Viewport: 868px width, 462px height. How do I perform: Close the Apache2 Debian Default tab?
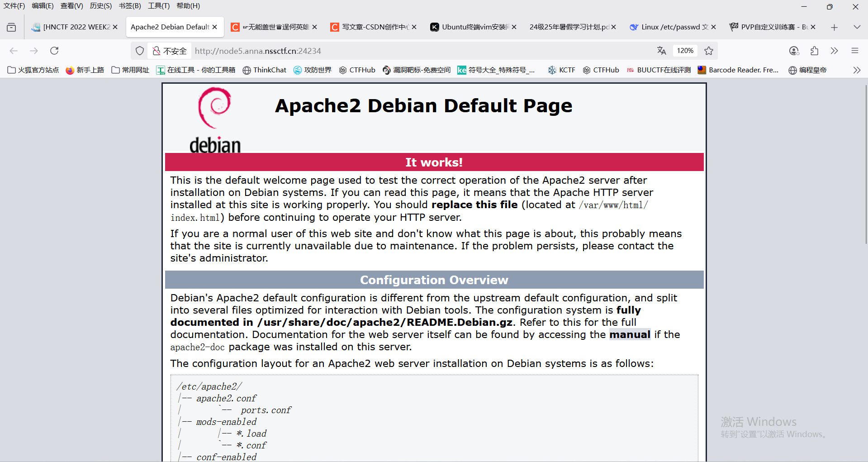click(215, 27)
